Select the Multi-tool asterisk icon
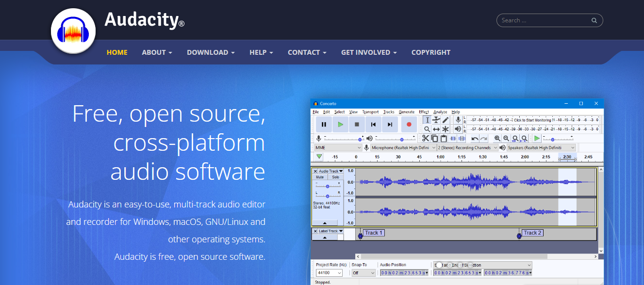The image size is (644, 285). coord(446,129)
